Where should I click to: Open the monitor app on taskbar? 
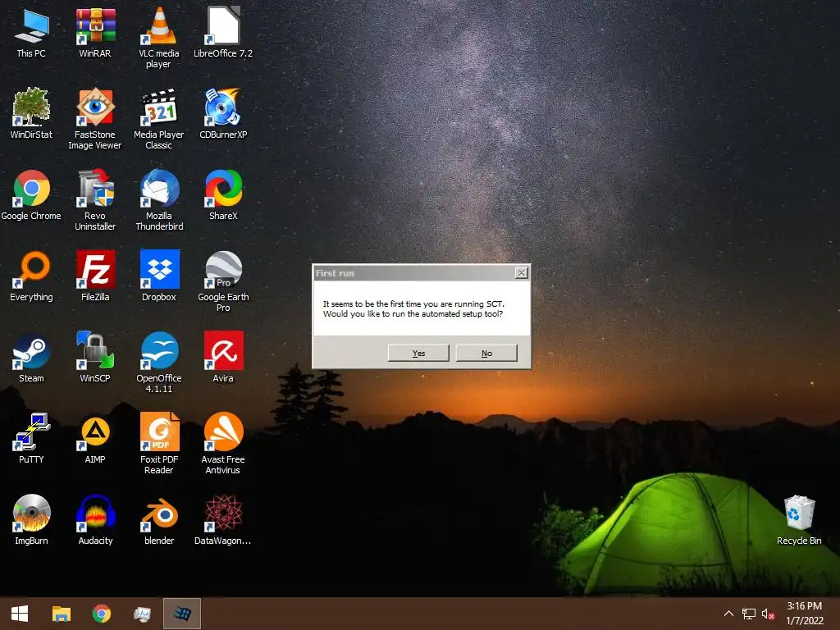[142, 614]
